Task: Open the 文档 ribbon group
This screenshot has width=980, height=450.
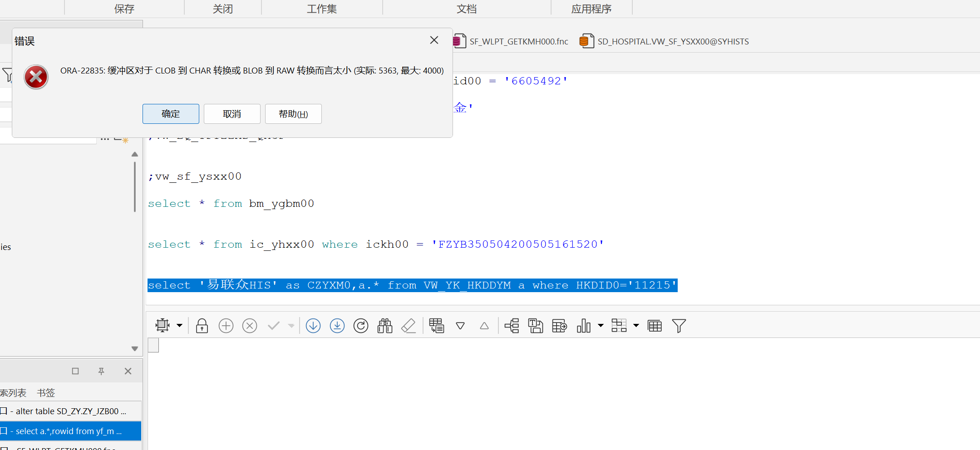Action: [x=467, y=9]
